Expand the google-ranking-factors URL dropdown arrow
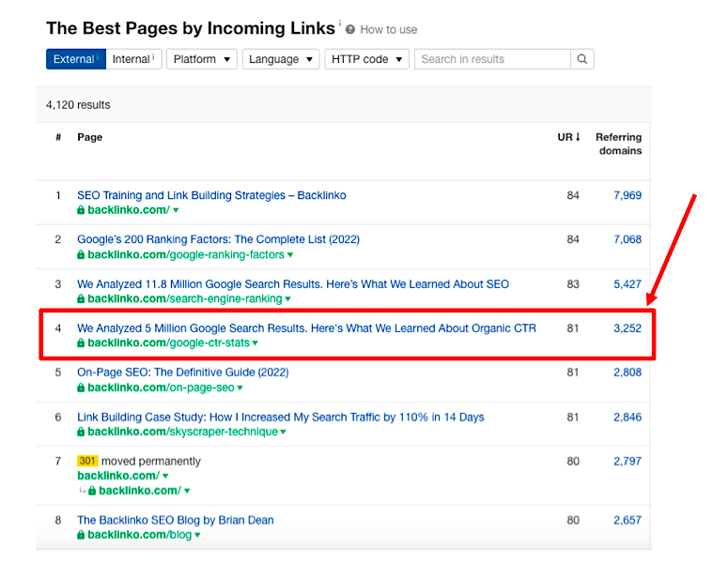 coord(290,254)
